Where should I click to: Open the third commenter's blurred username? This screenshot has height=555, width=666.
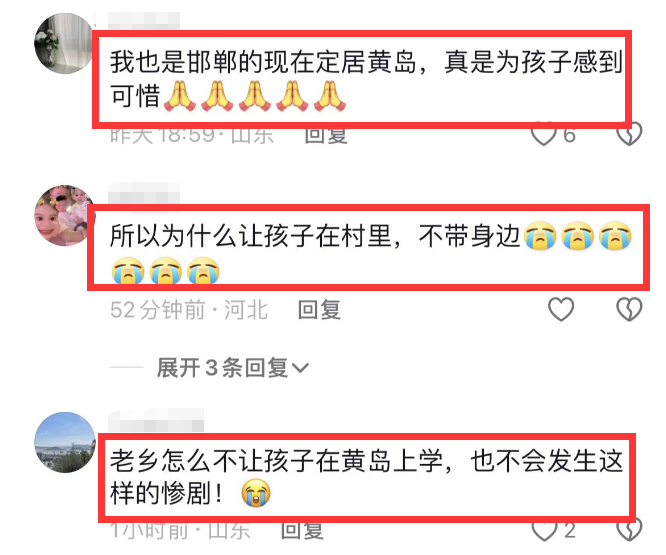pyautogui.click(x=156, y=420)
